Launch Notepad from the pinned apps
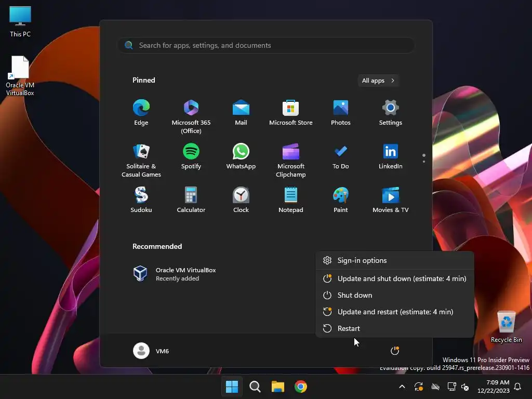532x399 pixels. tap(291, 200)
